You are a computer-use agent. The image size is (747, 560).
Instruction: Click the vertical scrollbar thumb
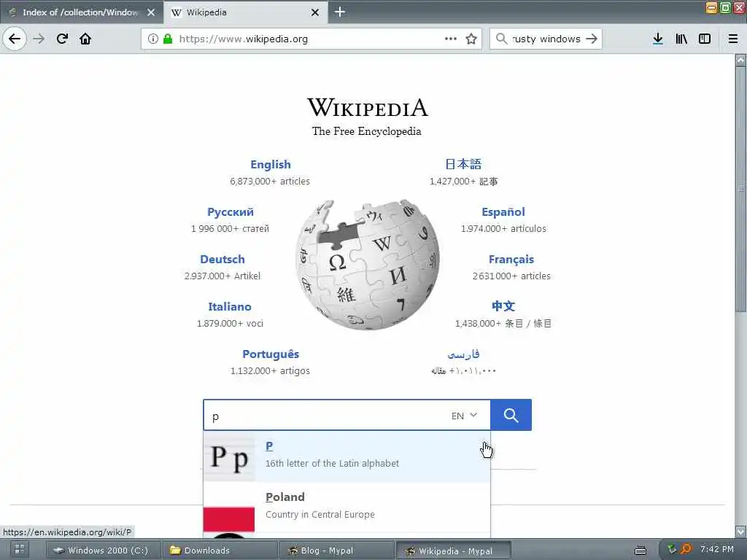(x=740, y=190)
